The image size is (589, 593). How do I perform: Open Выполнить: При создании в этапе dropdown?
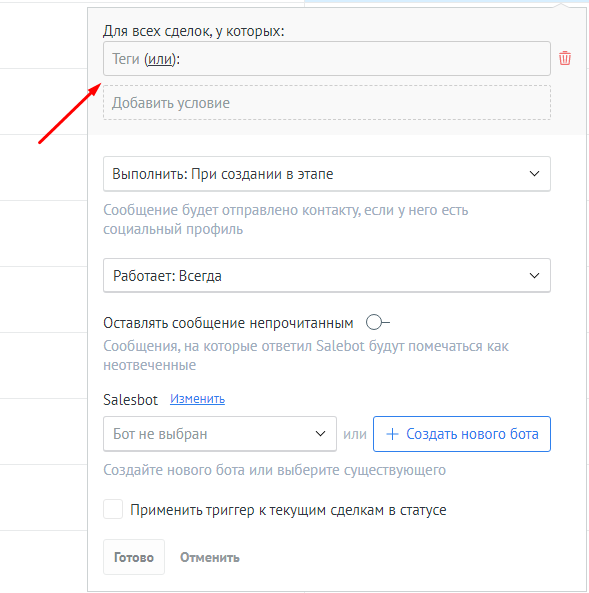click(327, 174)
